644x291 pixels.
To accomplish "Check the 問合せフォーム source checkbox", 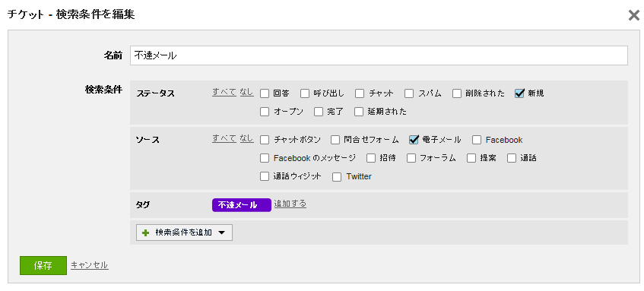I will click(335, 140).
